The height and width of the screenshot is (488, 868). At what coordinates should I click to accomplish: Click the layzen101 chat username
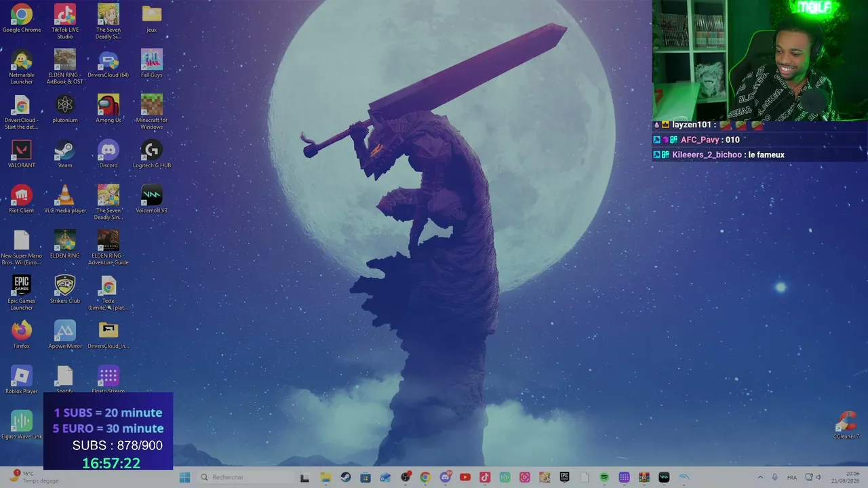point(692,125)
